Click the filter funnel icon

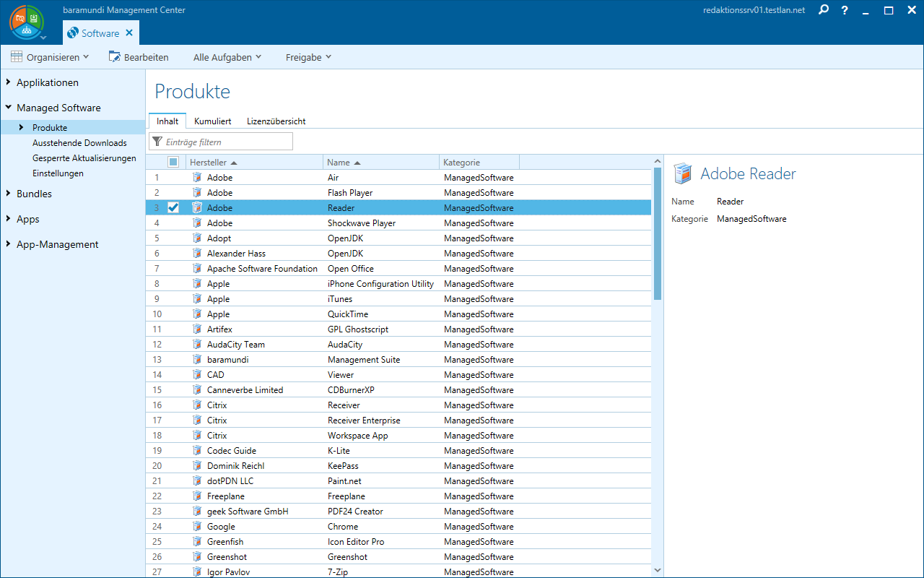[x=157, y=142]
